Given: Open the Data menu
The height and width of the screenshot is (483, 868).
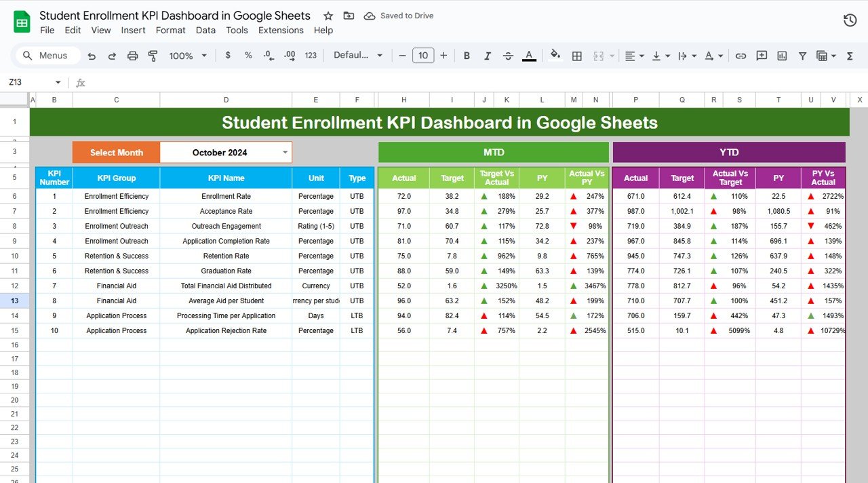Looking at the screenshot, I should 205,30.
